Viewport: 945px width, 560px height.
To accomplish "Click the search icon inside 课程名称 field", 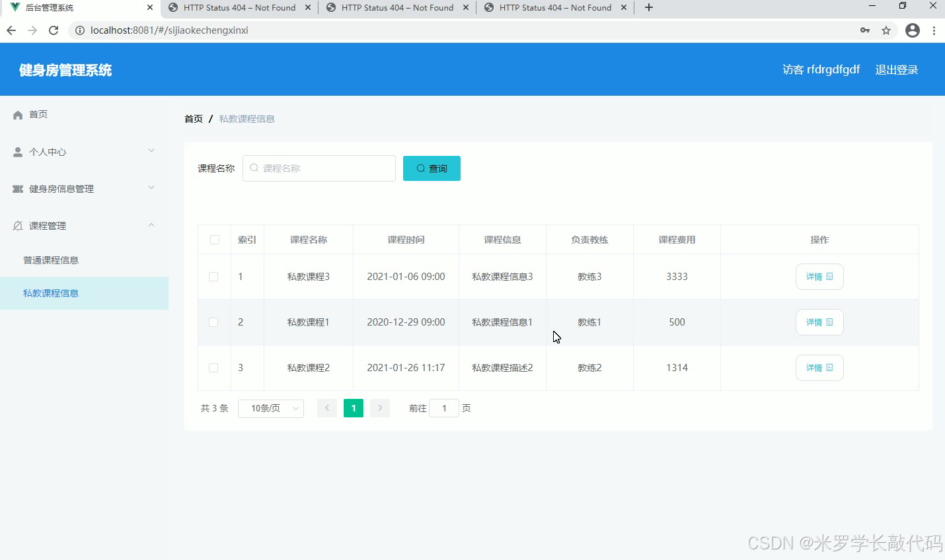I will coord(254,168).
